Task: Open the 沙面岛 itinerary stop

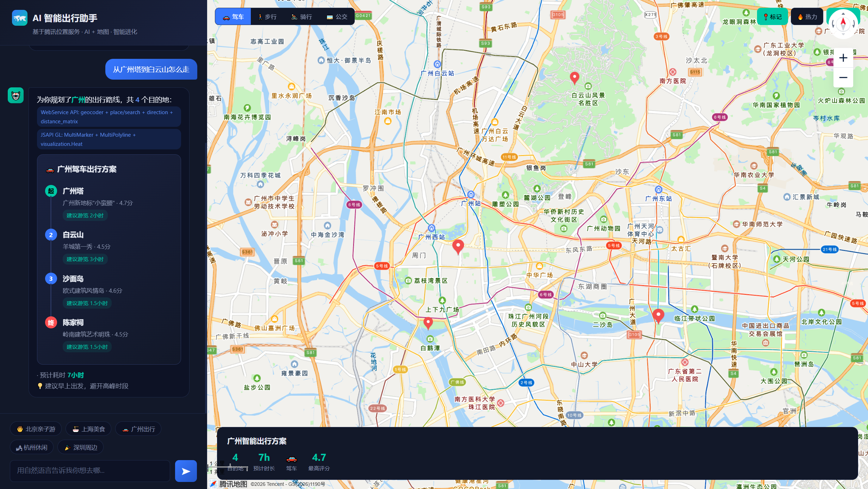Action: point(109,291)
